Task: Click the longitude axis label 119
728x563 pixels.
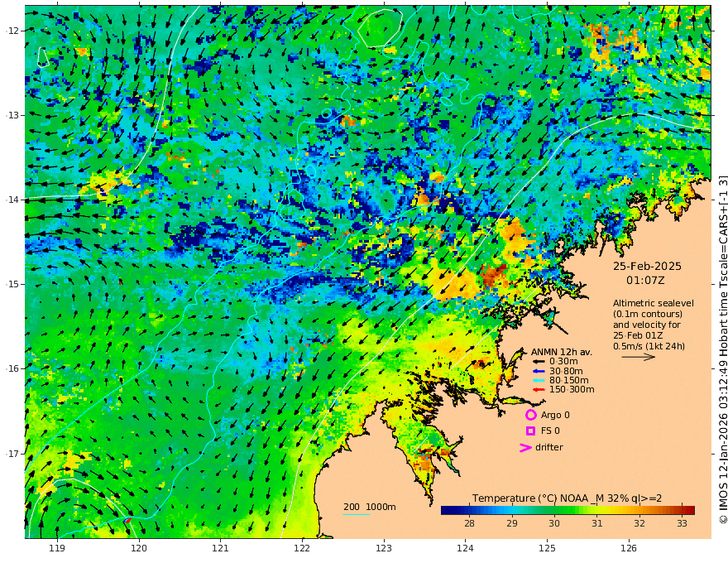Action: coord(57,548)
